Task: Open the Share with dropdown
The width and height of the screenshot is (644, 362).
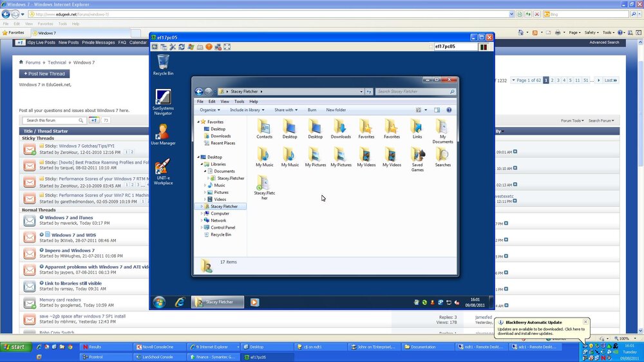Action: [286, 110]
